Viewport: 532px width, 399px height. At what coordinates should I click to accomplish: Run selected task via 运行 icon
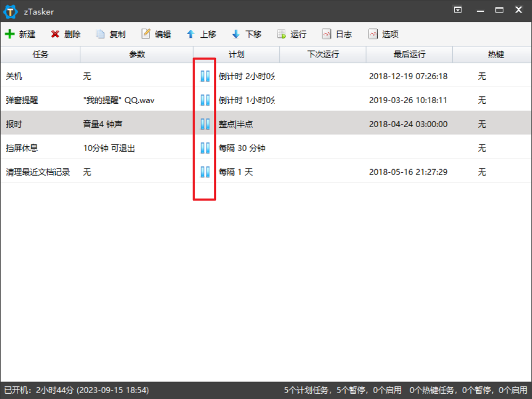click(x=281, y=34)
